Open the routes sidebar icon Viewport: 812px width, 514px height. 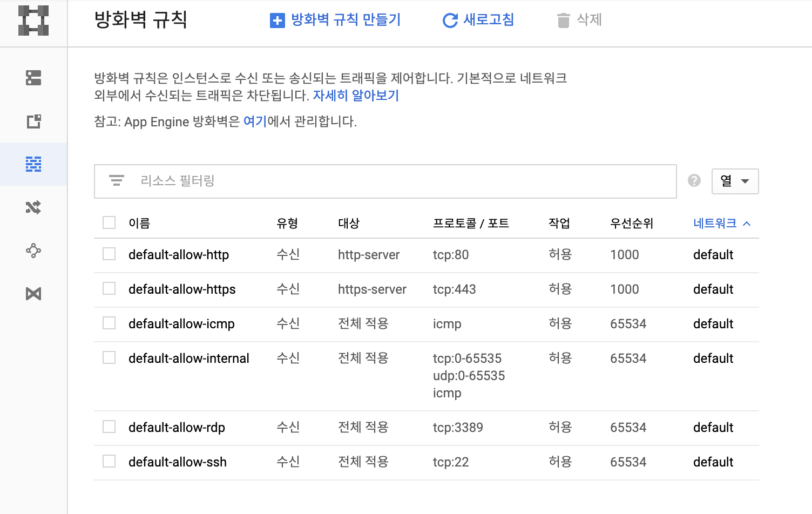33,207
